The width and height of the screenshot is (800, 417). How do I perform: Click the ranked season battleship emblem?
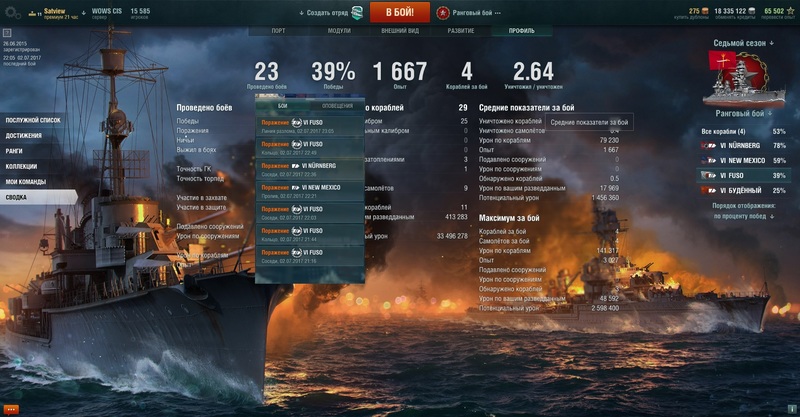coord(743,79)
